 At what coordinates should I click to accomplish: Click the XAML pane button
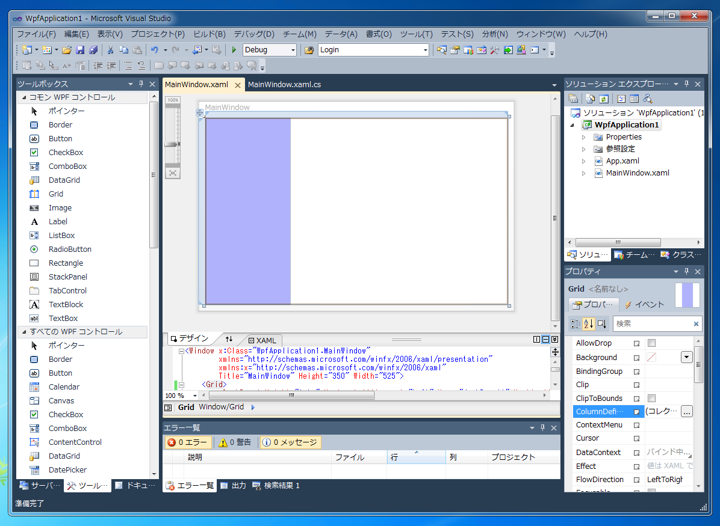click(x=262, y=340)
